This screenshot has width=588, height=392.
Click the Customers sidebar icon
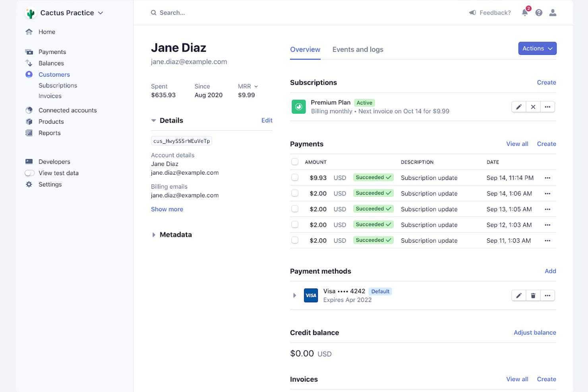click(29, 74)
